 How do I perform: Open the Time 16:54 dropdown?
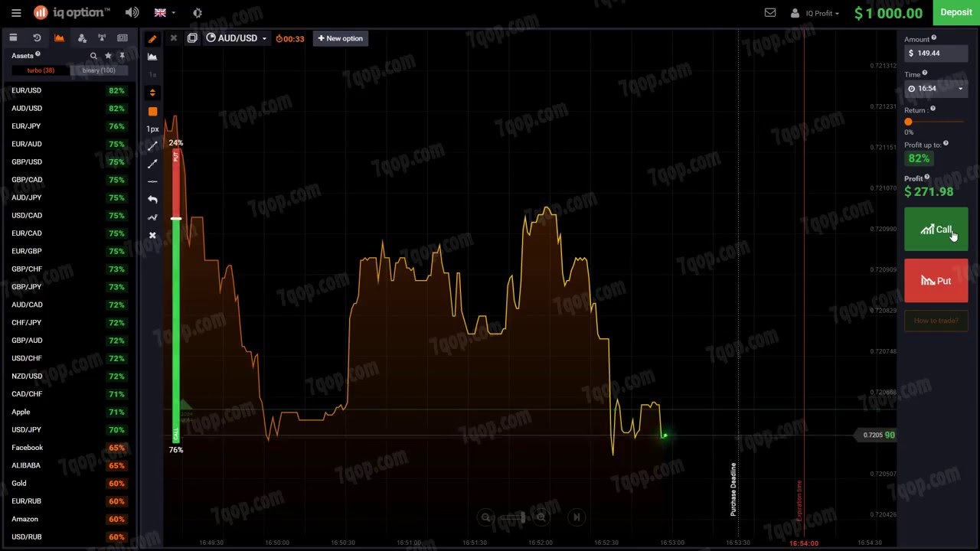click(936, 88)
